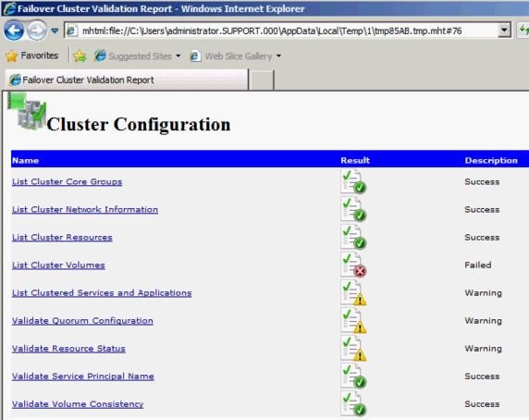Open the Web Slice Gallery dropdown
Image resolution: width=529 pixels, height=420 pixels.
coord(278,56)
